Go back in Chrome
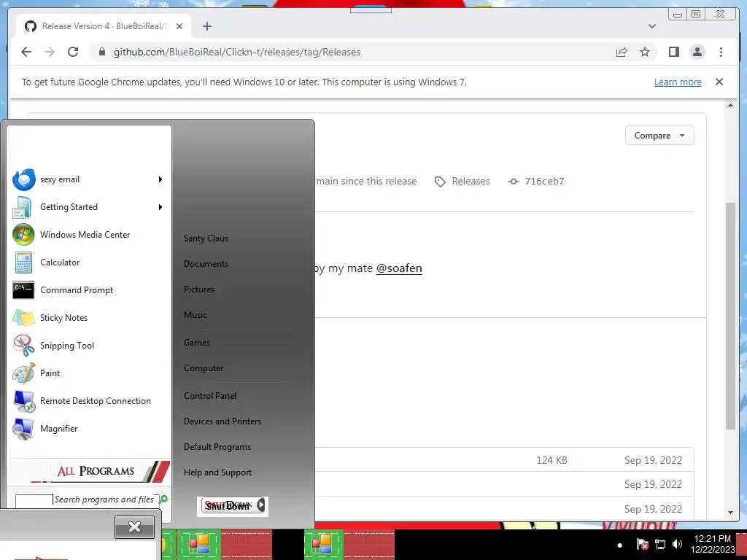The image size is (747, 560). pyautogui.click(x=26, y=52)
